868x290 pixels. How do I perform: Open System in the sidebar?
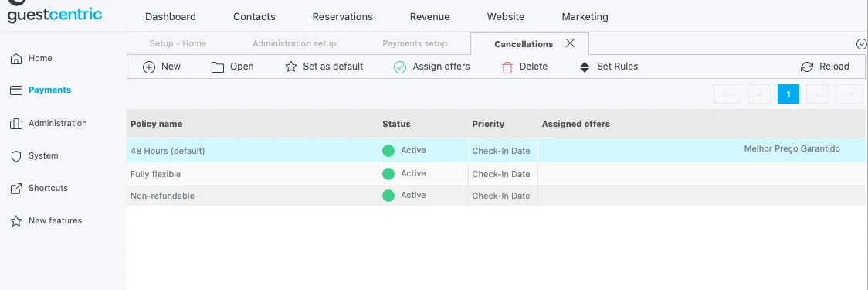point(43,155)
